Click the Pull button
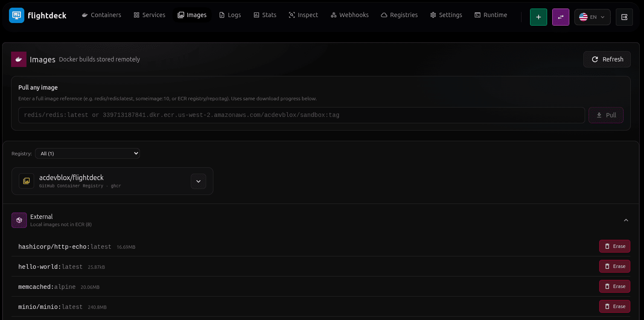644x320 pixels. click(606, 115)
